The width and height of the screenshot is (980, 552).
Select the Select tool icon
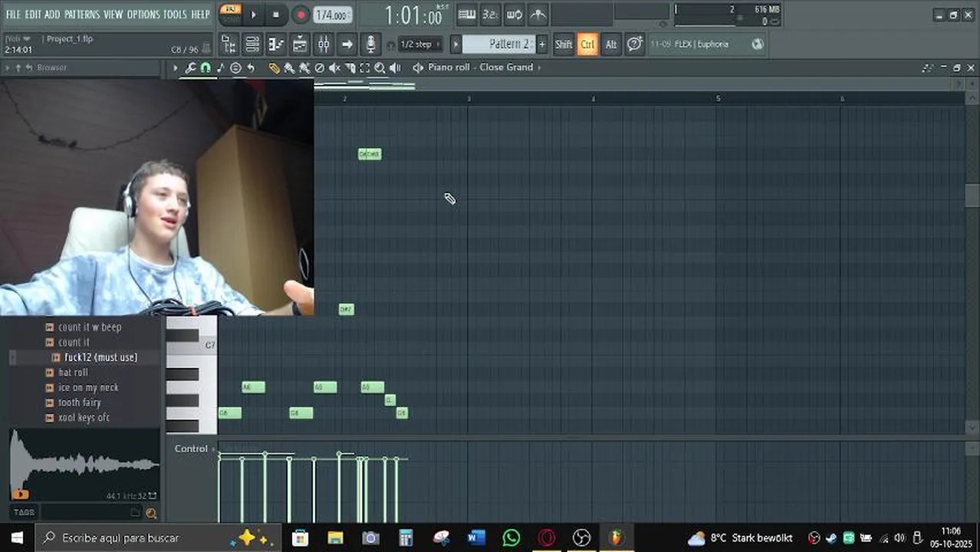point(365,68)
